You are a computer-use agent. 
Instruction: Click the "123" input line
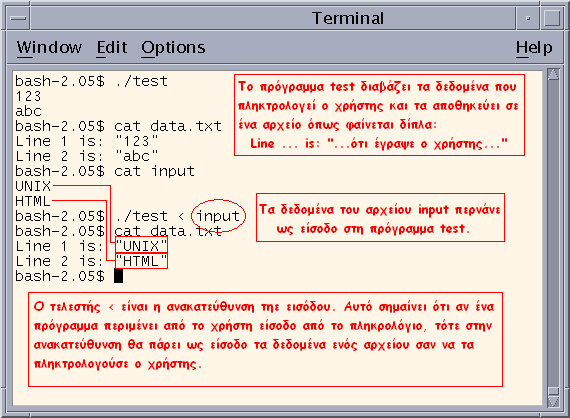(x=28, y=96)
